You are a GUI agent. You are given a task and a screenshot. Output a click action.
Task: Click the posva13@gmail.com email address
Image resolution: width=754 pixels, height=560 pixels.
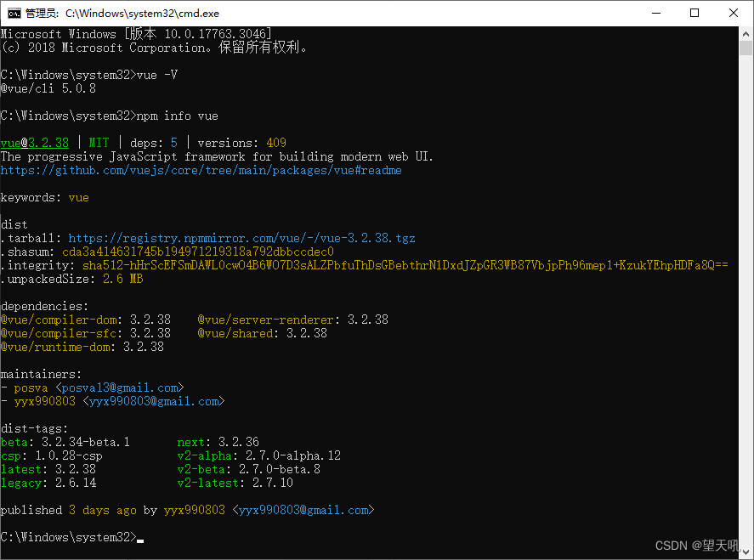(120, 387)
